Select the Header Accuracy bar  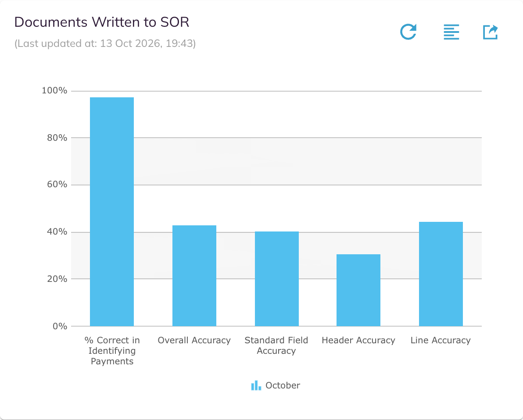tap(358, 290)
